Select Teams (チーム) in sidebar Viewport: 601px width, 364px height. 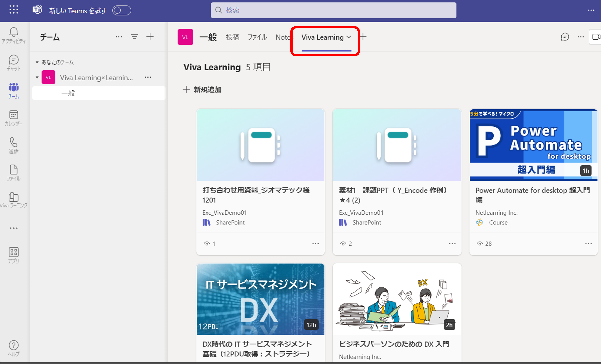click(14, 91)
